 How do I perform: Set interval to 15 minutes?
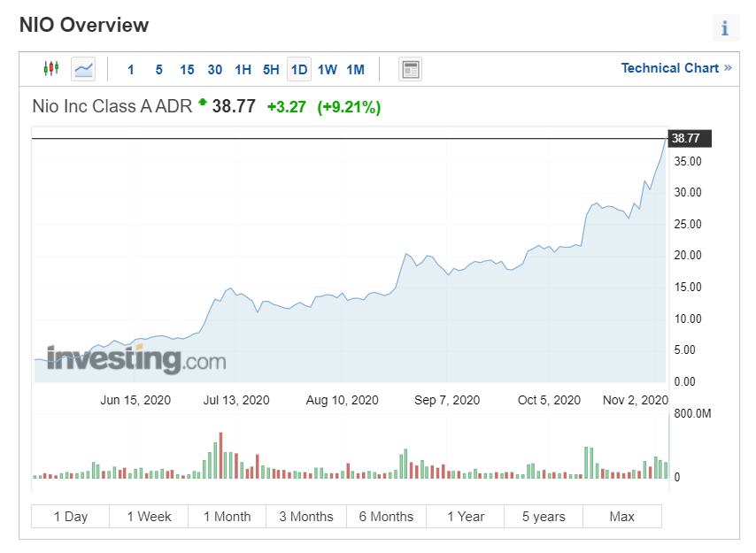pos(187,70)
